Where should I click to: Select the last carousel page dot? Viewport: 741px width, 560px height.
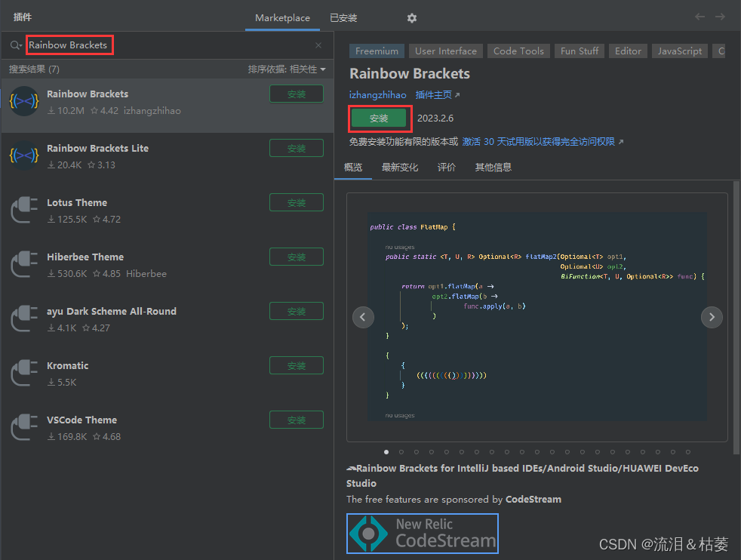688,452
